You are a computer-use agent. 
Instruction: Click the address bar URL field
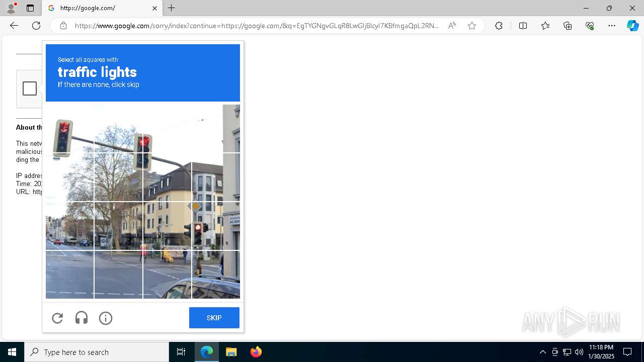point(257,26)
